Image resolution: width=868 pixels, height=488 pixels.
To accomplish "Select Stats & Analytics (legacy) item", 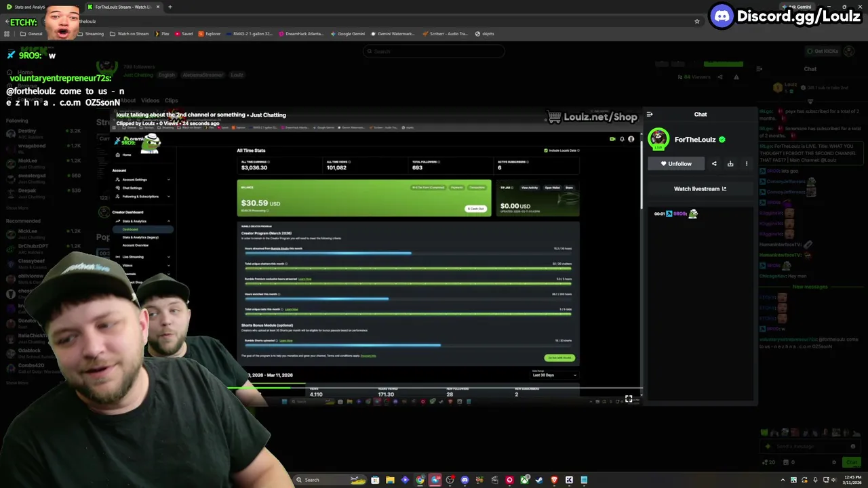I will point(140,237).
